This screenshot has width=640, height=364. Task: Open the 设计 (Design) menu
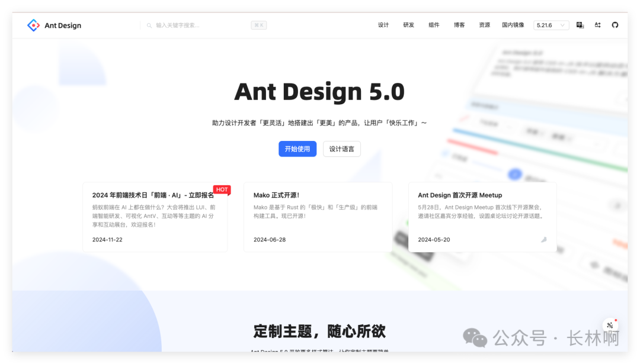[383, 25]
